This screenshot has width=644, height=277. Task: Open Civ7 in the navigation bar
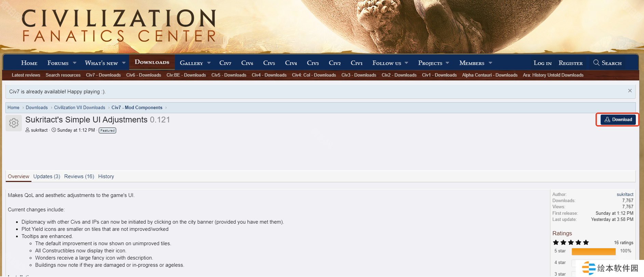[225, 63]
